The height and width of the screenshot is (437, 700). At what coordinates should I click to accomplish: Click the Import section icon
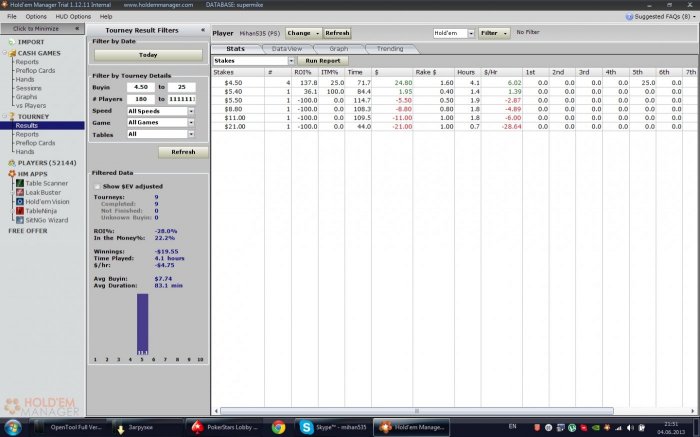12,42
